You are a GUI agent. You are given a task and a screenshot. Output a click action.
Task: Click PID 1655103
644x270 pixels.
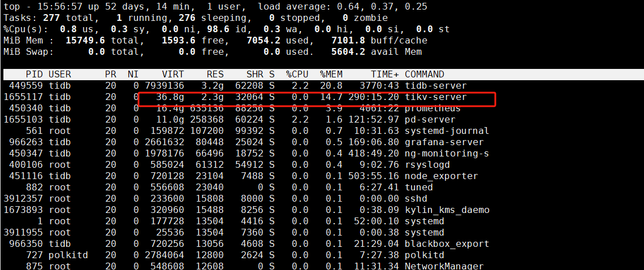click(23, 120)
